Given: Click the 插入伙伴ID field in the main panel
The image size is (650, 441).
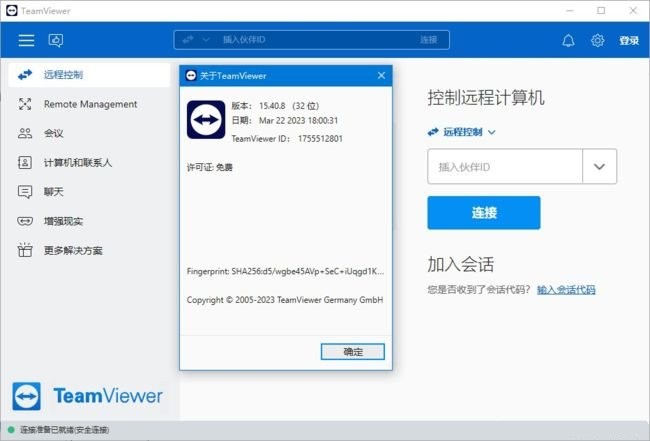Looking at the screenshot, I should pos(505,167).
